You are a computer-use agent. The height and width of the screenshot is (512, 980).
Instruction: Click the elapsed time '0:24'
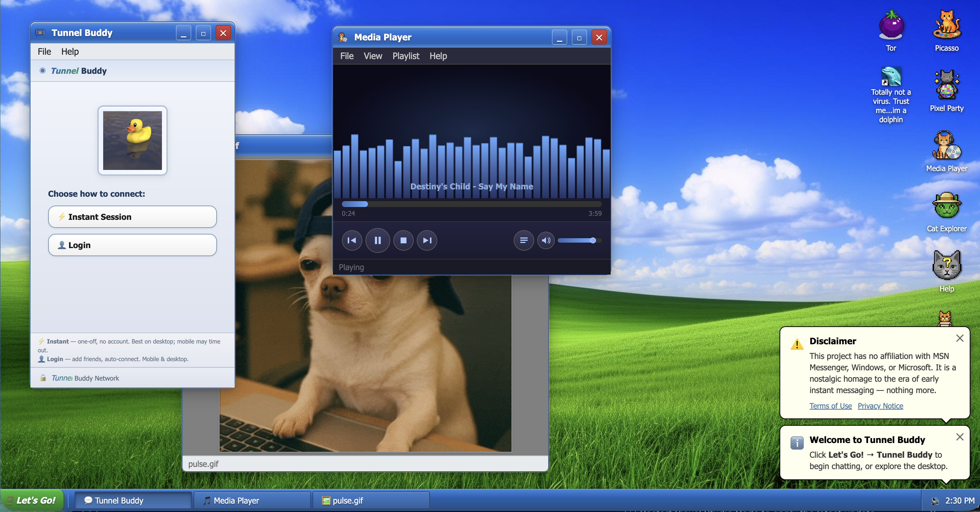click(x=348, y=213)
